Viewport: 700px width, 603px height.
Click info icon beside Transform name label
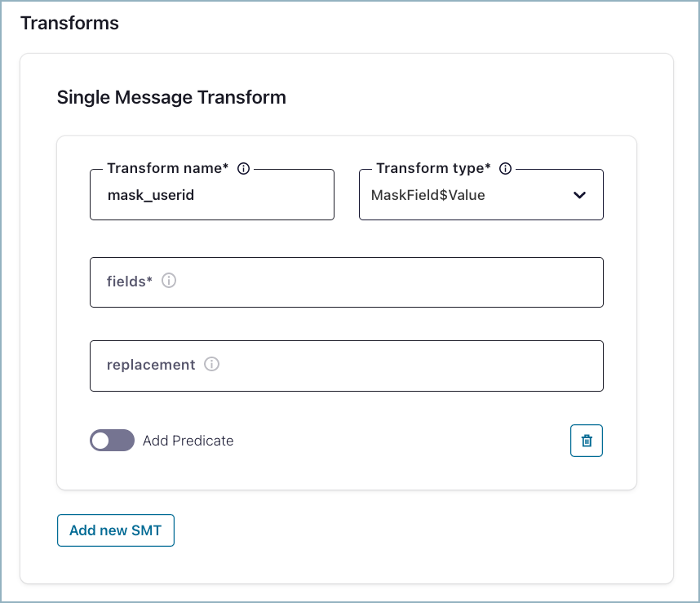(x=243, y=169)
